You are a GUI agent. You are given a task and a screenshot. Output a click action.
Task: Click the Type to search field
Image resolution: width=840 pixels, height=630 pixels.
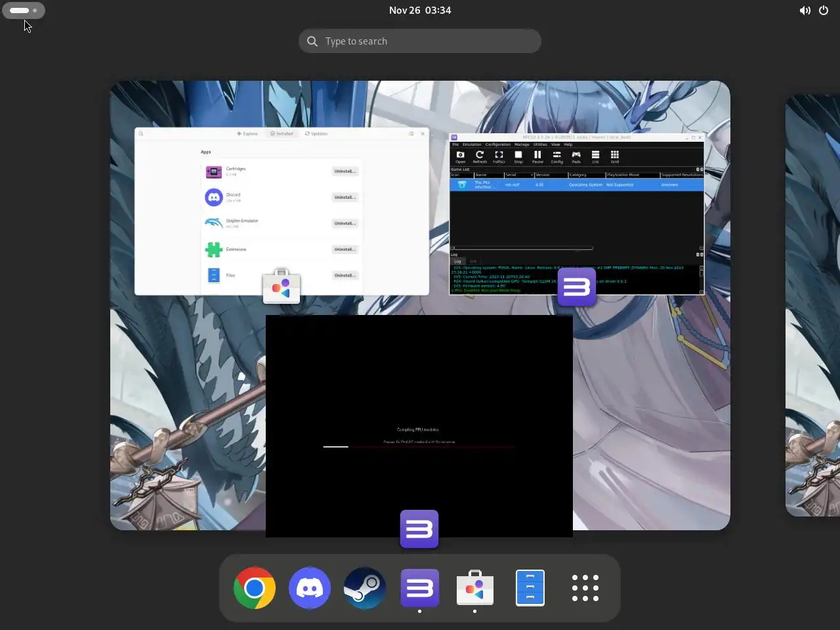point(420,41)
